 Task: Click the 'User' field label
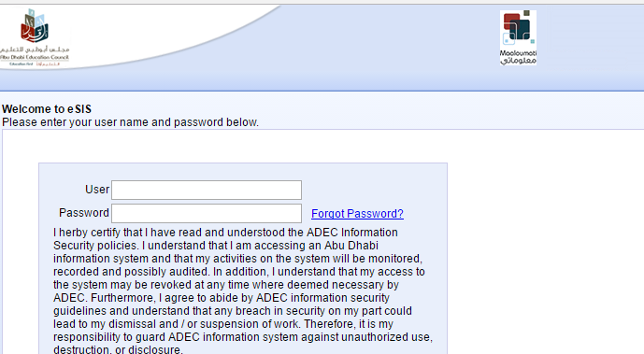[x=97, y=190]
